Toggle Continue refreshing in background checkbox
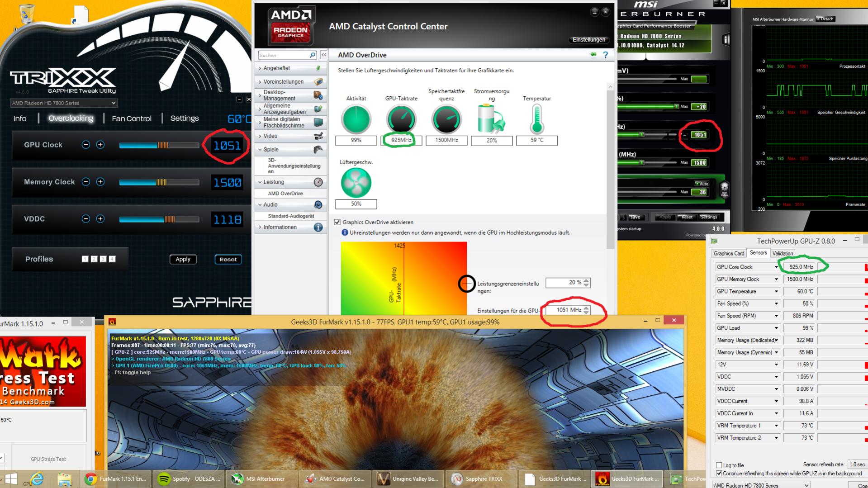The width and height of the screenshot is (868, 488). click(719, 474)
